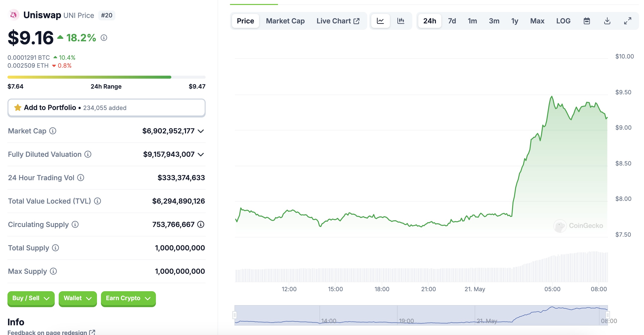Viewport: 644px width, 335px height.
Task: Select the 7d time range
Action: 452,21
